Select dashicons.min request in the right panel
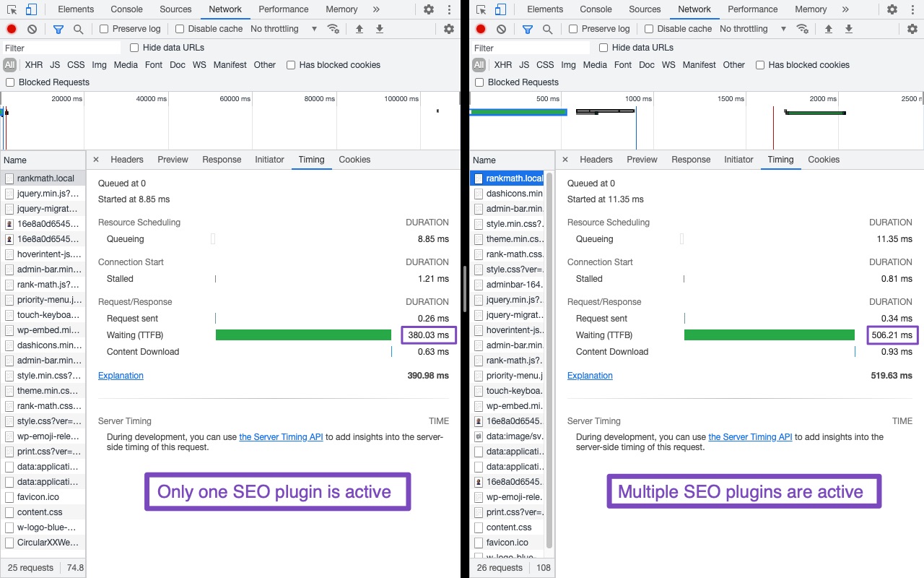 (x=508, y=194)
